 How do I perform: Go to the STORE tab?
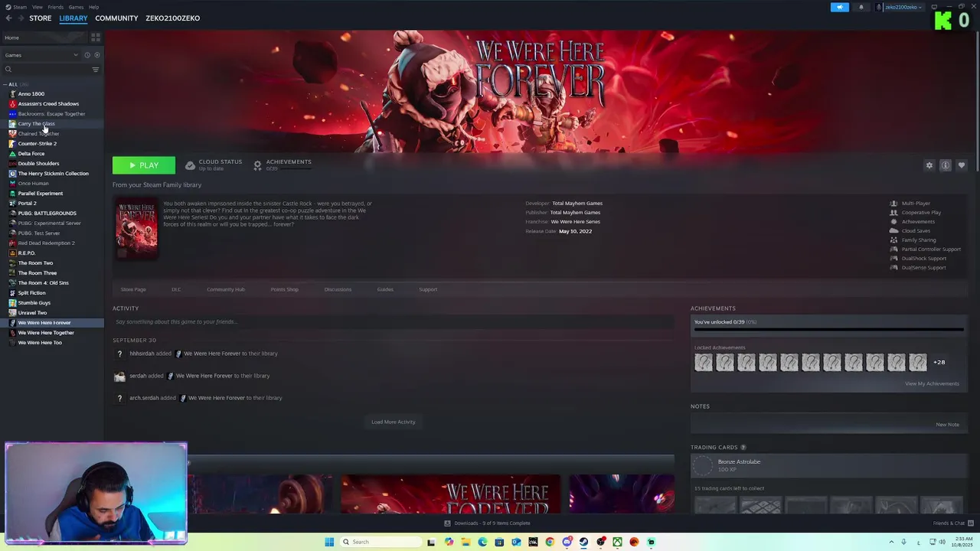coord(41,18)
